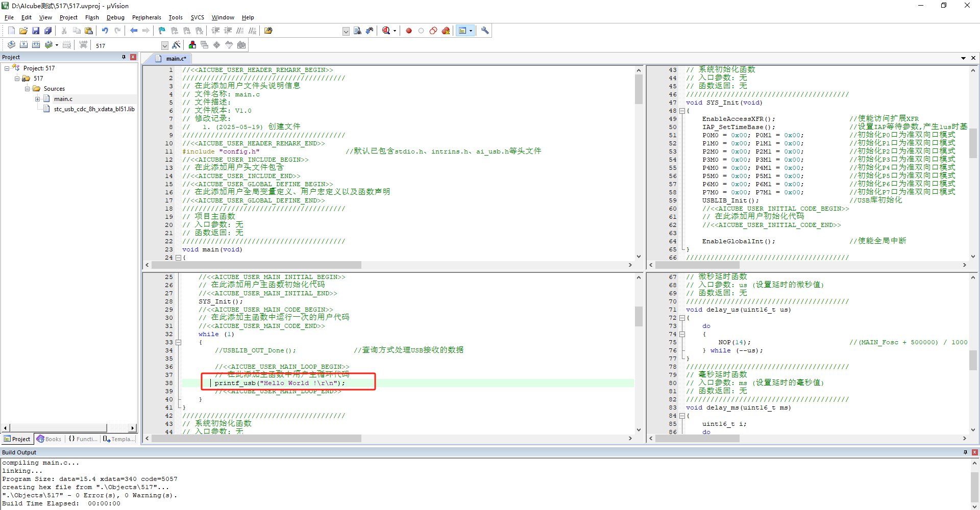Unindent selected lines icon
Screen dimensions: 980x510
coord(228,31)
